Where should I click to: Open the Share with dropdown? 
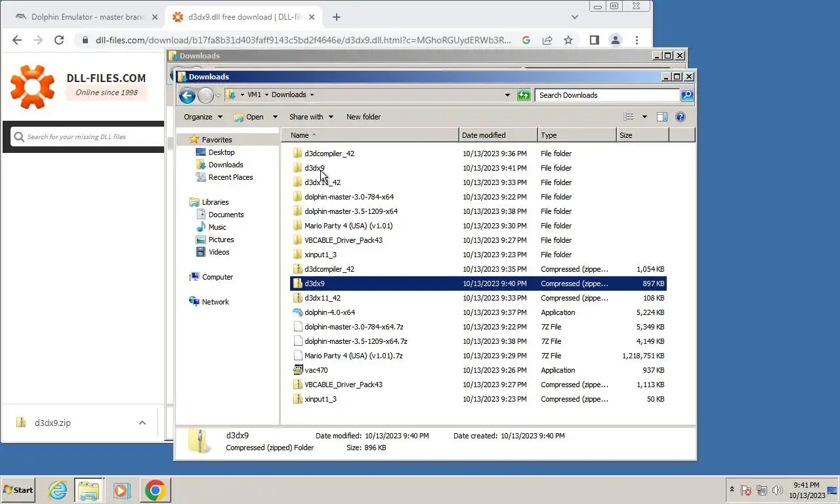pyautogui.click(x=311, y=117)
